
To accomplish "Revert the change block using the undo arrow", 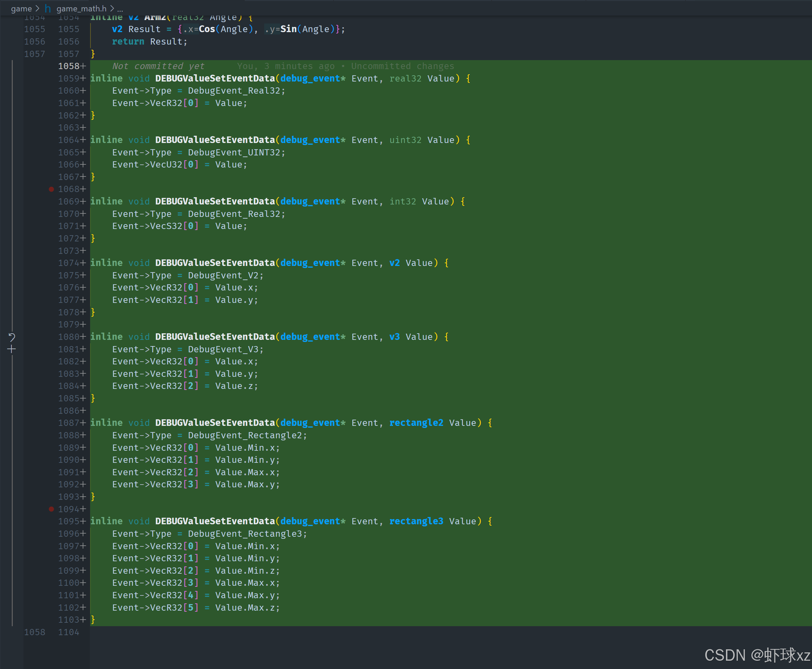I will tap(11, 337).
